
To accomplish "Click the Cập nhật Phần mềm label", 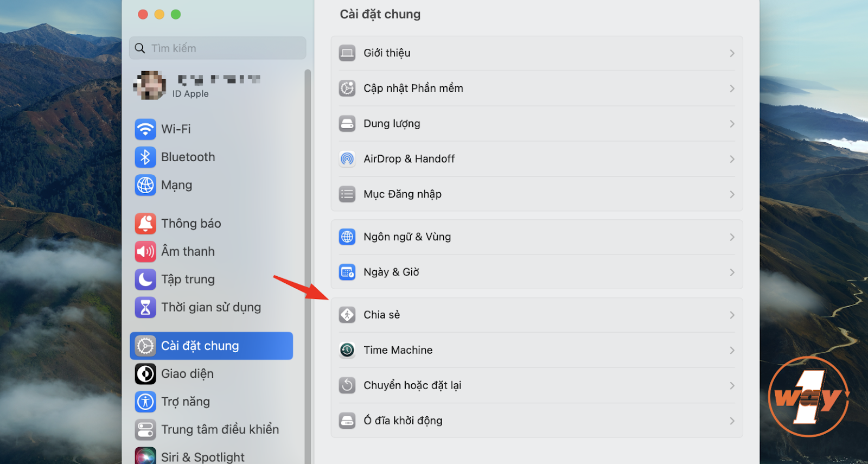I will (x=413, y=88).
